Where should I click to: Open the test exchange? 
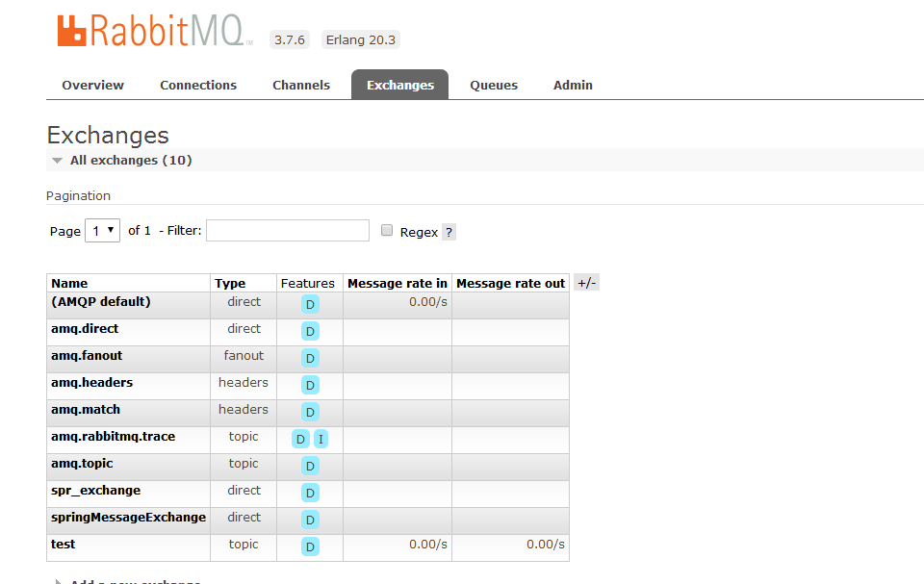64,545
